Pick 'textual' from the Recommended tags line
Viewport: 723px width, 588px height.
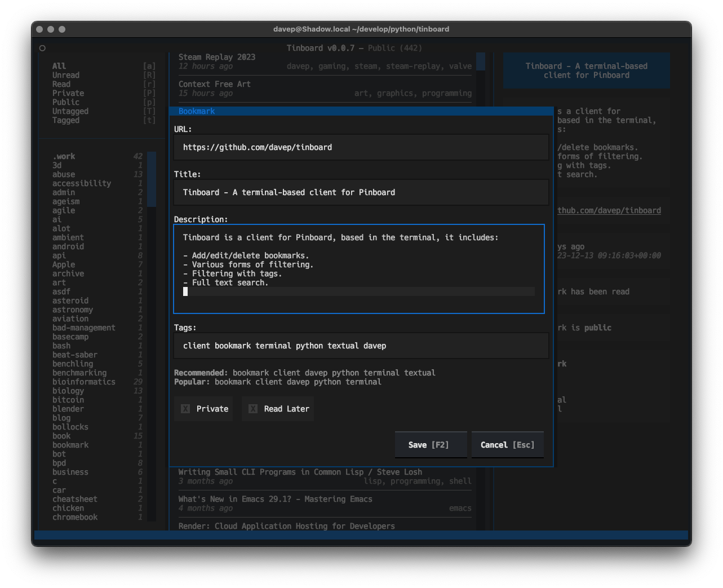(x=419, y=373)
